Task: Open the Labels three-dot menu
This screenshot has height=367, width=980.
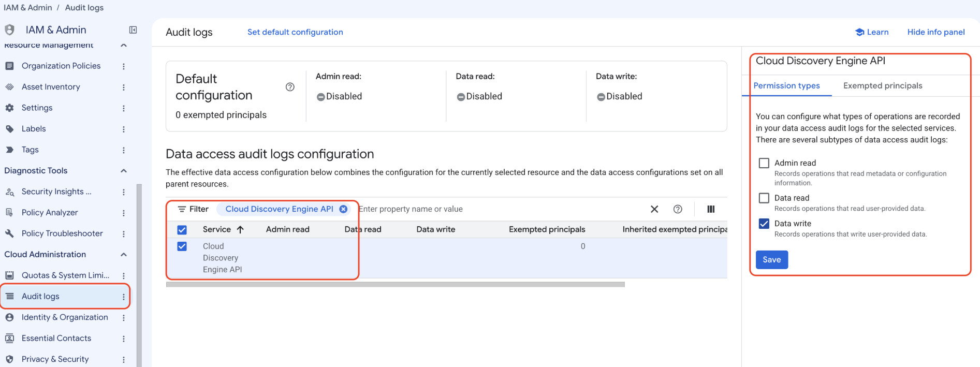Action: pos(124,129)
